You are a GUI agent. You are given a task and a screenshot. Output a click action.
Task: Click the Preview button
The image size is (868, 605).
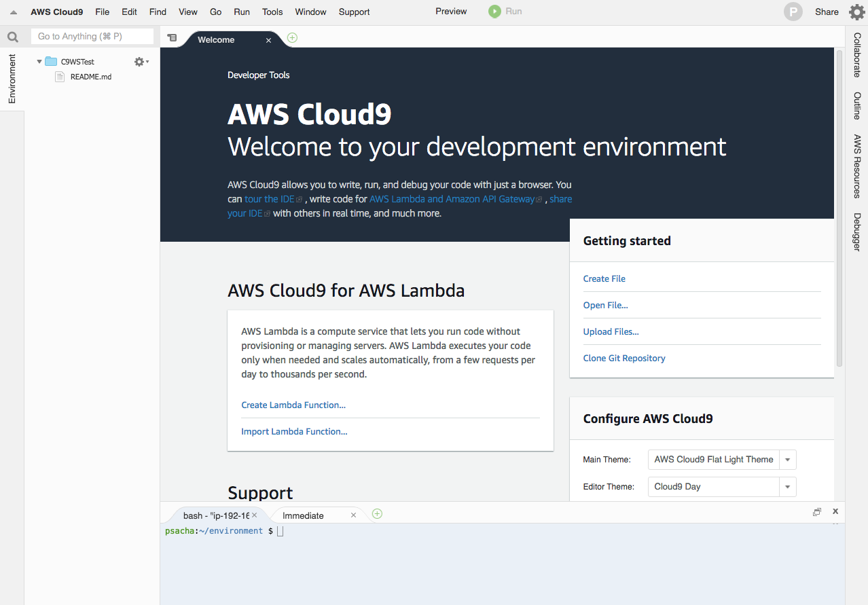[451, 12]
